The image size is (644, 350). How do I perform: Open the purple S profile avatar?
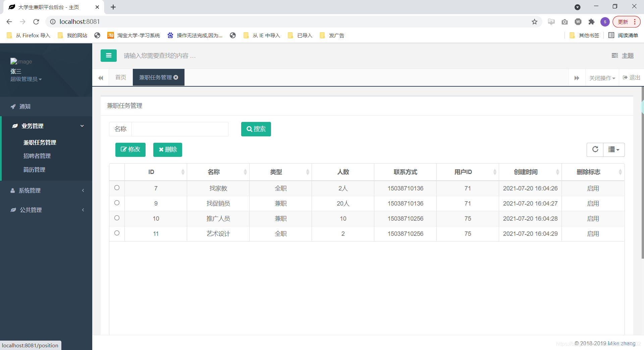pos(605,22)
